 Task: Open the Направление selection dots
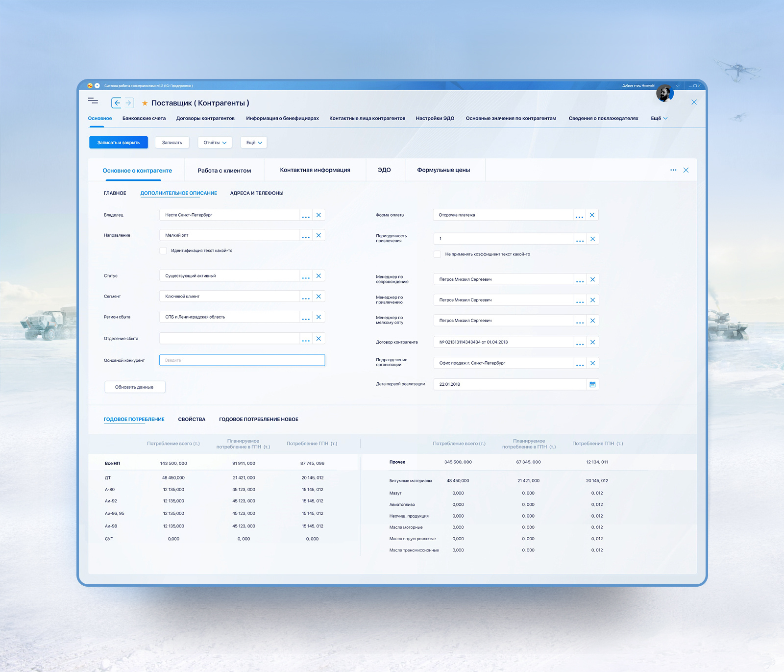tap(306, 236)
